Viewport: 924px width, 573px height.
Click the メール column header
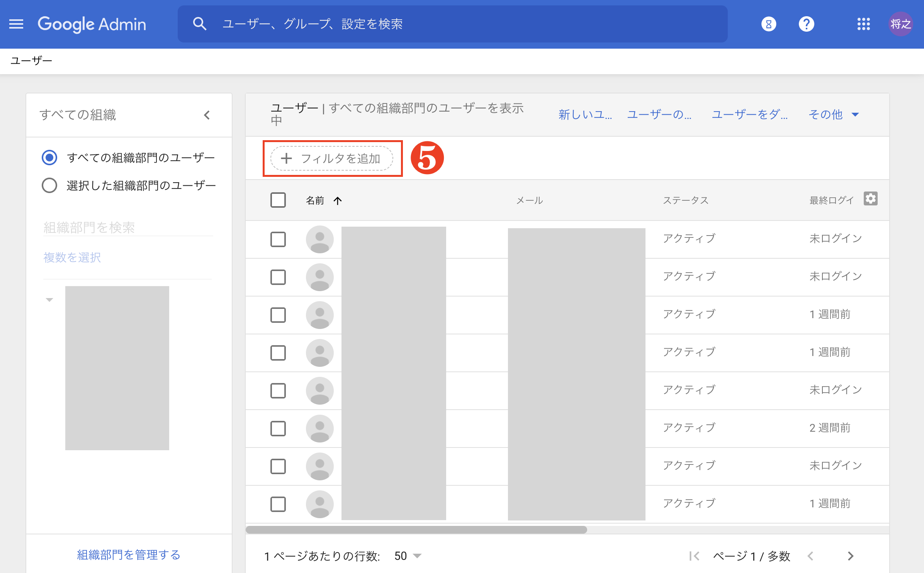[x=530, y=200]
